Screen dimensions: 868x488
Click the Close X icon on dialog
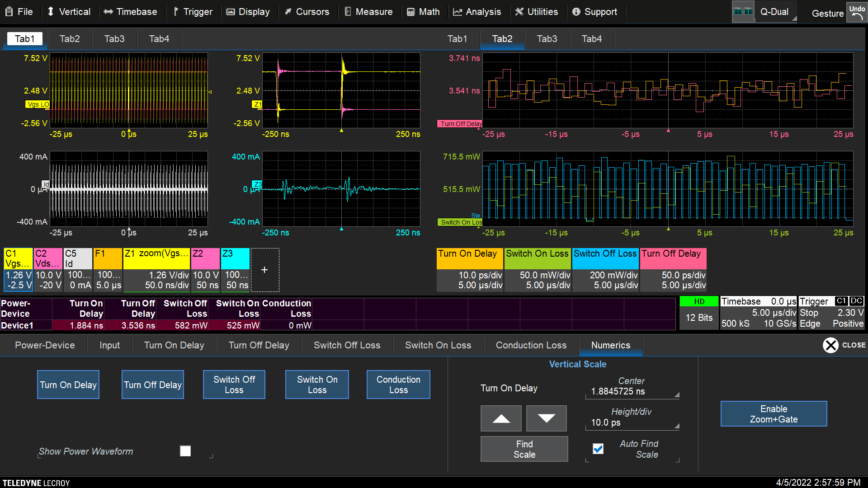(x=830, y=345)
